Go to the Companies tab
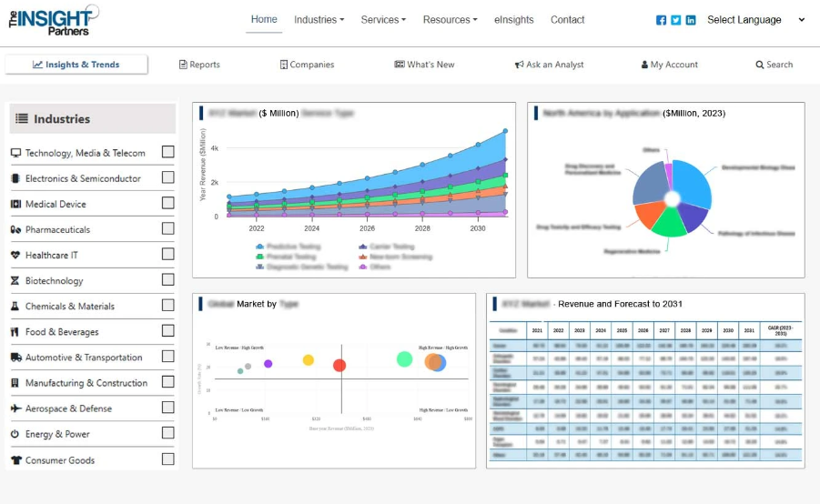This screenshot has height=504, width=820. pos(307,65)
